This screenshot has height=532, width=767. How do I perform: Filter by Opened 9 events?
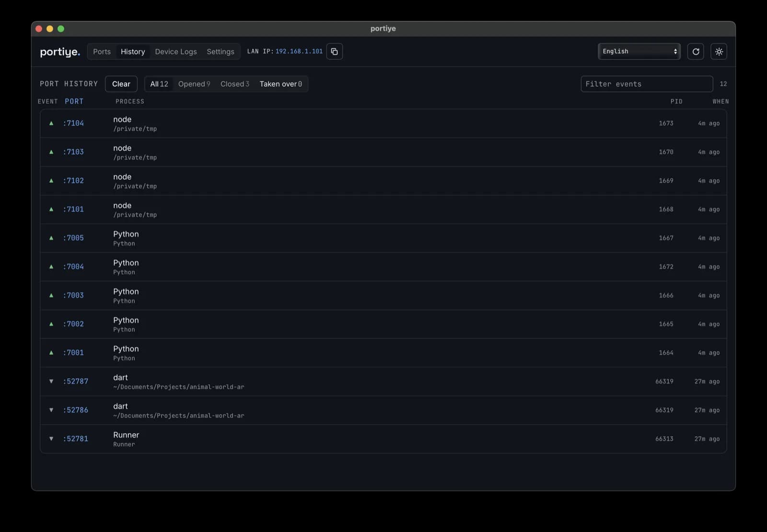194,84
